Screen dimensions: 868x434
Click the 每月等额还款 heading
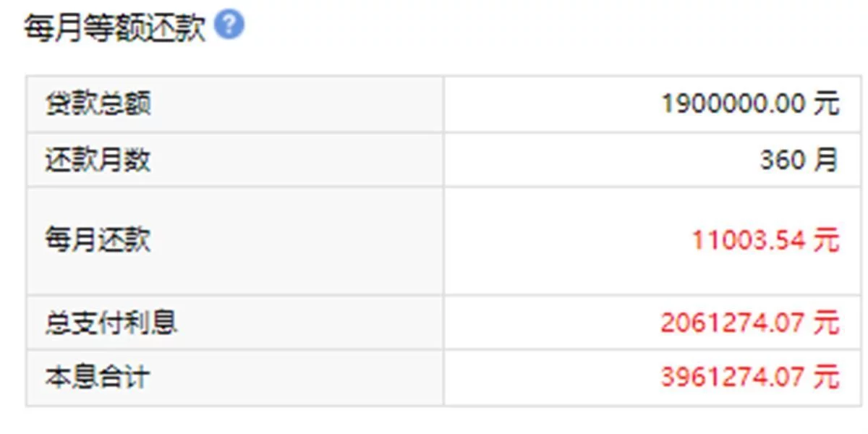pos(115,29)
